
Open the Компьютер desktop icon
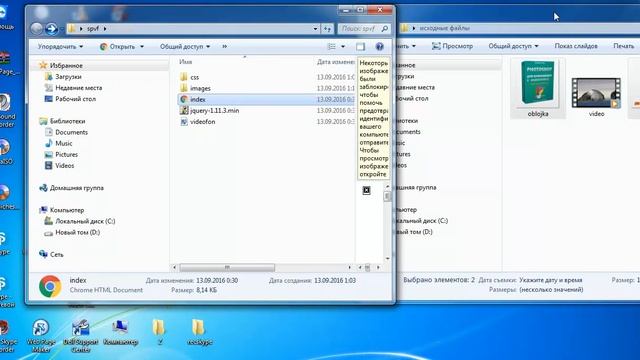pyautogui.click(x=120, y=333)
